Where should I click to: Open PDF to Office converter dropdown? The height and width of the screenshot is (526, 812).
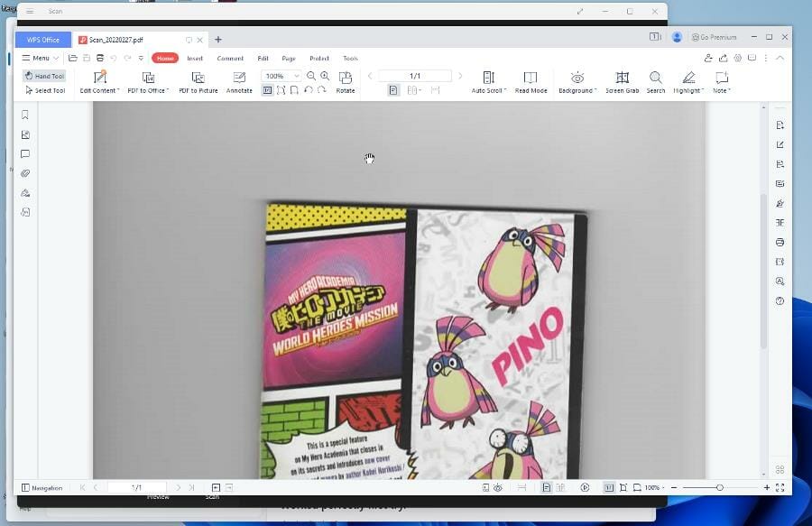coord(148,82)
